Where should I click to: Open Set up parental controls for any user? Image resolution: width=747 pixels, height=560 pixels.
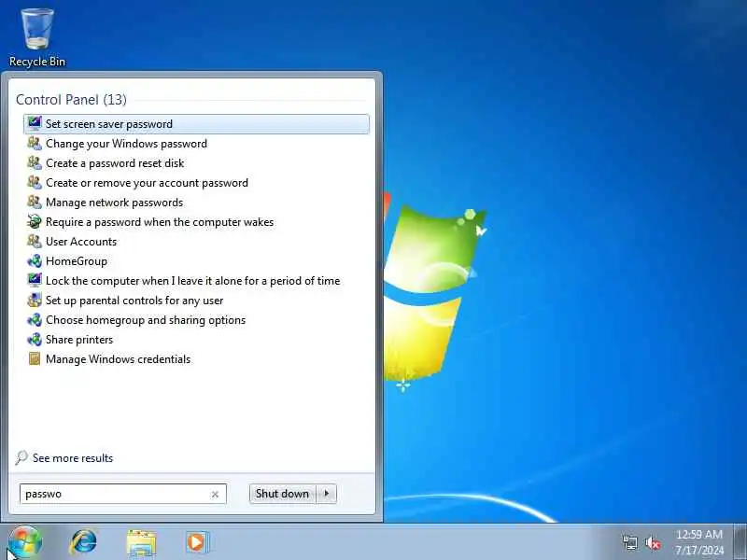tap(196, 301)
